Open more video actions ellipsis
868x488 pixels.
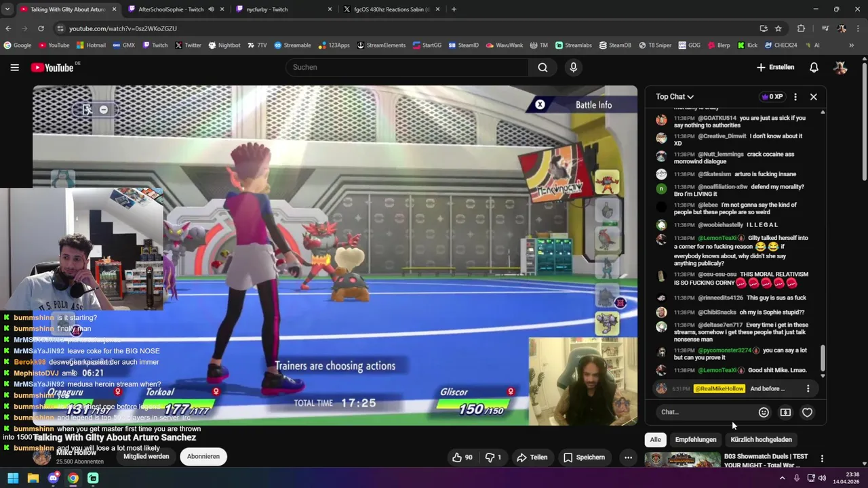coord(628,457)
